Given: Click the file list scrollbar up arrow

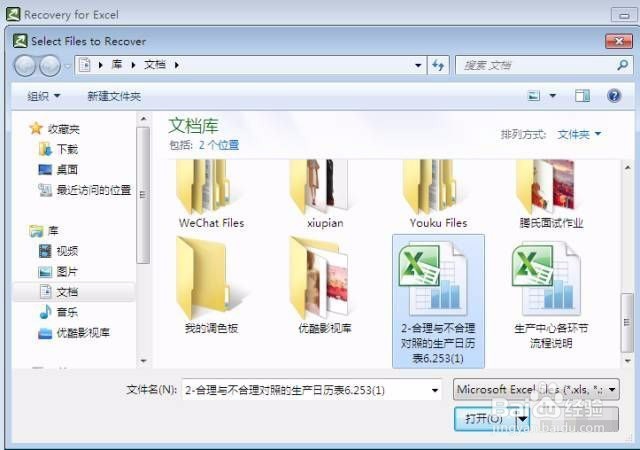Looking at the screenshot, I should [x=628, y=167].
